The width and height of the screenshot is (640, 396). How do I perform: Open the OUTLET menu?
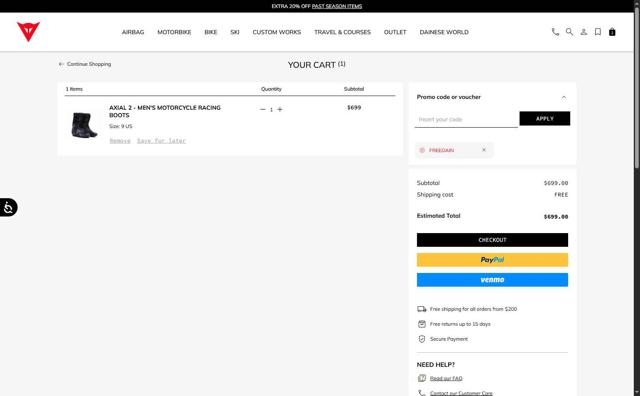click(x=395, y=32)
